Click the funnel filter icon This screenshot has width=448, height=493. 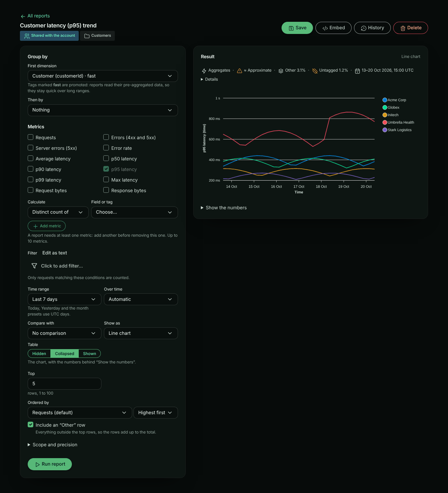coord(34,266)
